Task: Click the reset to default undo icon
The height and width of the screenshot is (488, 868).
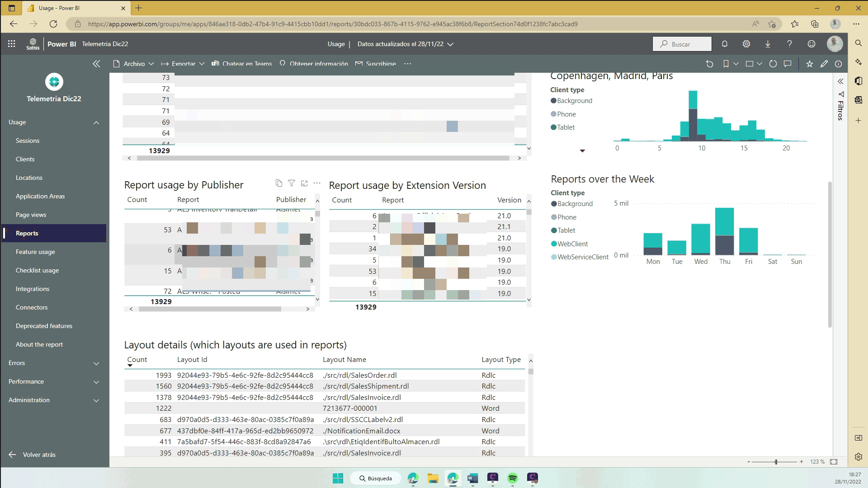Action: point(709,64)
